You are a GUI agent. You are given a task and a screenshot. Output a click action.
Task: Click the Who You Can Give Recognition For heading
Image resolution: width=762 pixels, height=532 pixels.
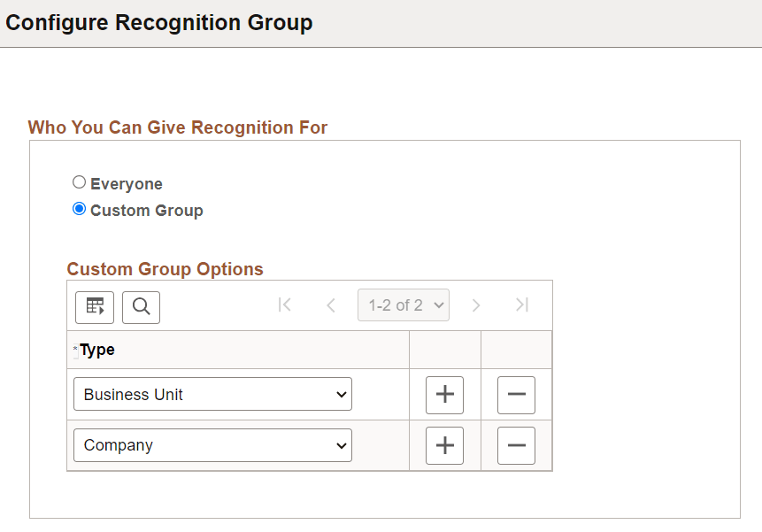tap(177, 127)
